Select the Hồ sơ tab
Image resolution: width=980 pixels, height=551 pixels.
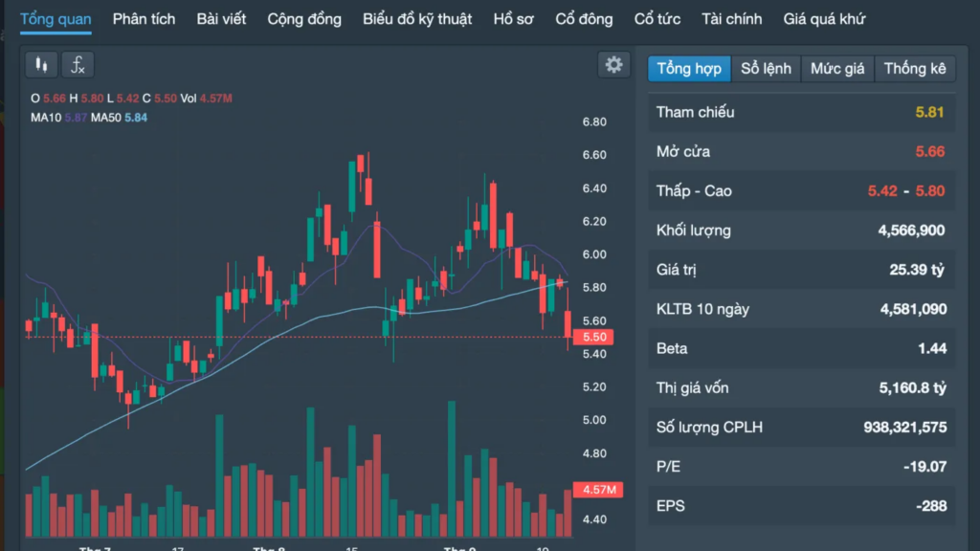coord(514,19)
